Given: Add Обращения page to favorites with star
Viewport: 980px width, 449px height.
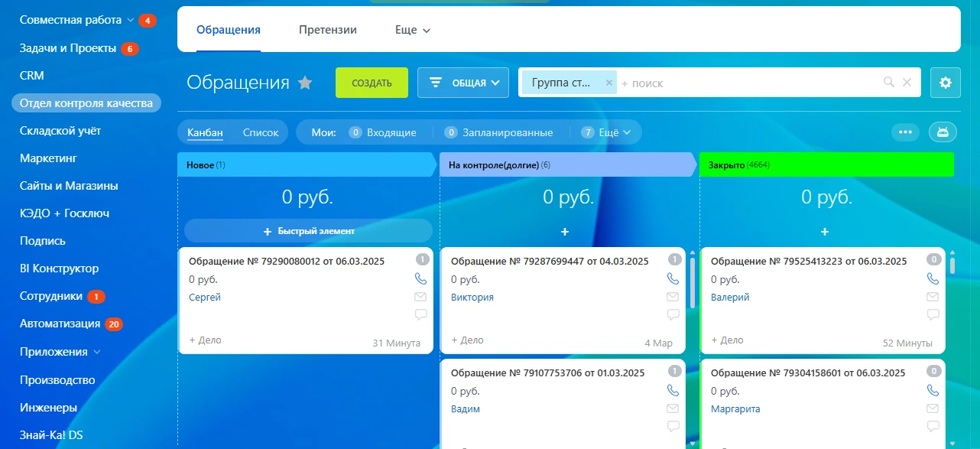Looking at the screenshot, I should [305, 83].
